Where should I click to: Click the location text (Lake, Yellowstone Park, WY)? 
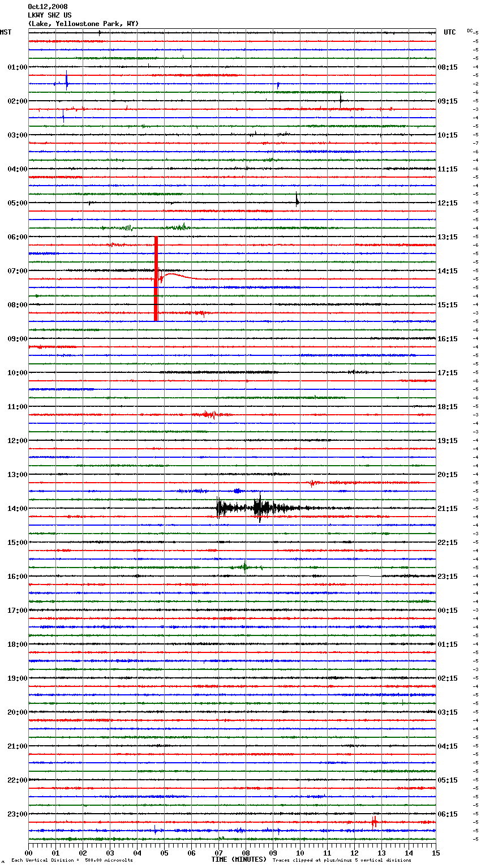tap(83, 24)
